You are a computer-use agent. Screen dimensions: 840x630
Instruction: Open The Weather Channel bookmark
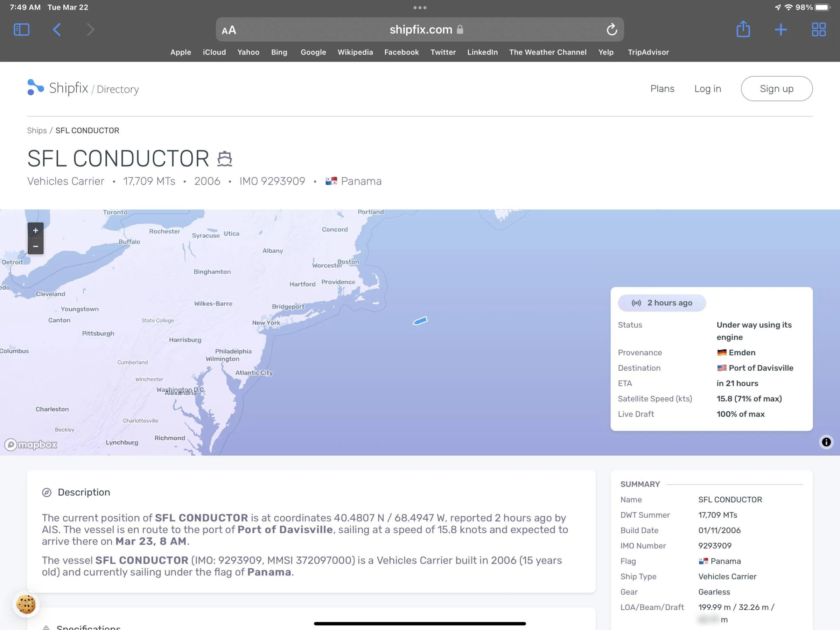pos(548,52)
